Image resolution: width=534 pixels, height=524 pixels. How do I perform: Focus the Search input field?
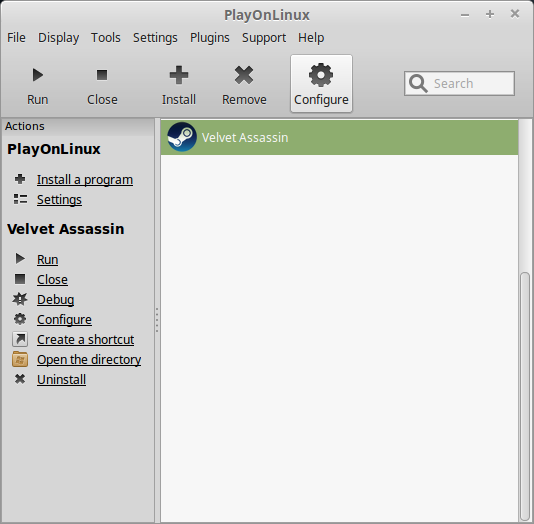459,83
